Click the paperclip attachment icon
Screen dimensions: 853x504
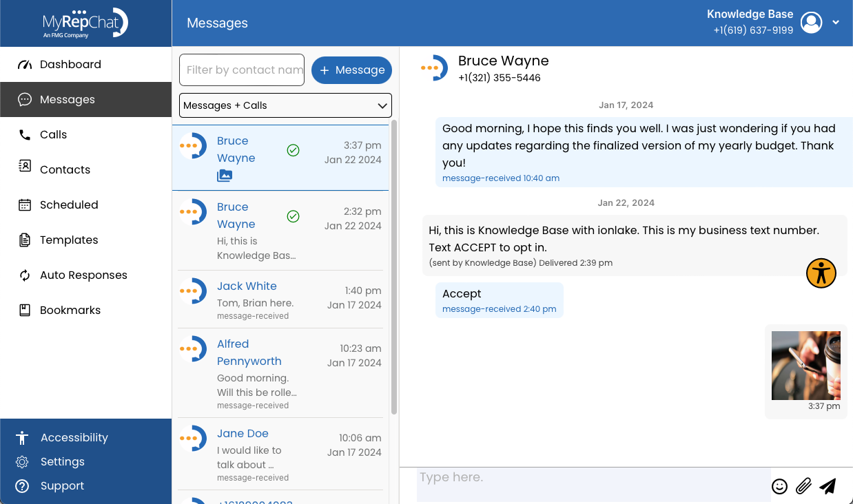coord(803,486)
